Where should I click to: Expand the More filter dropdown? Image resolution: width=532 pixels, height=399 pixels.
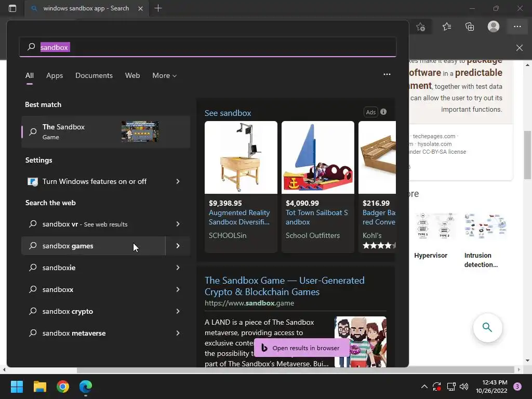tap(165, 75)
